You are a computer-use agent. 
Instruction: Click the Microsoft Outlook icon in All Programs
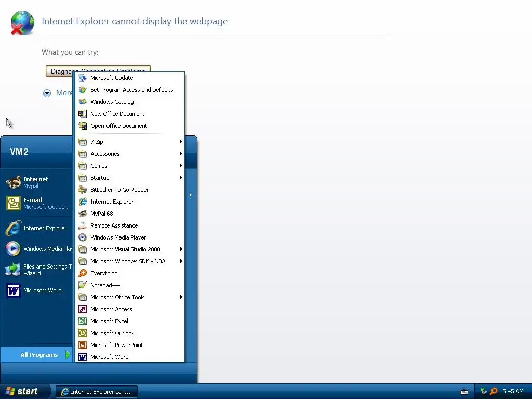pos(83,333)
